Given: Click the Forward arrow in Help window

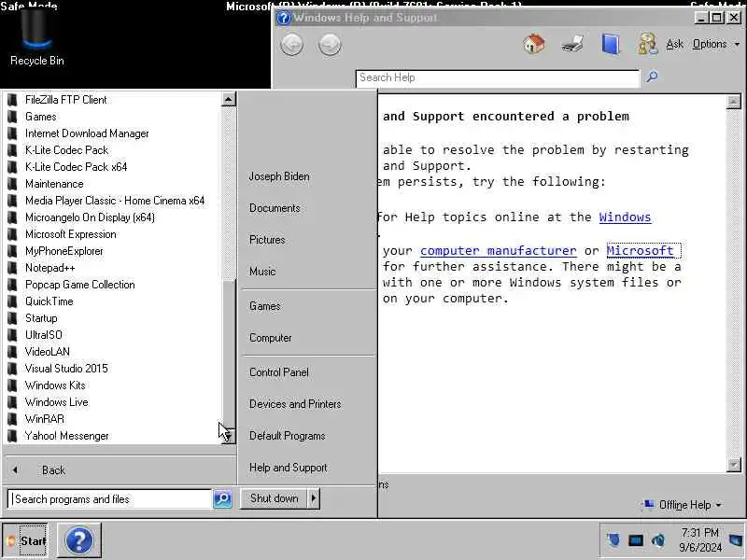Looking at the screenshot, I should click(330, 45).
